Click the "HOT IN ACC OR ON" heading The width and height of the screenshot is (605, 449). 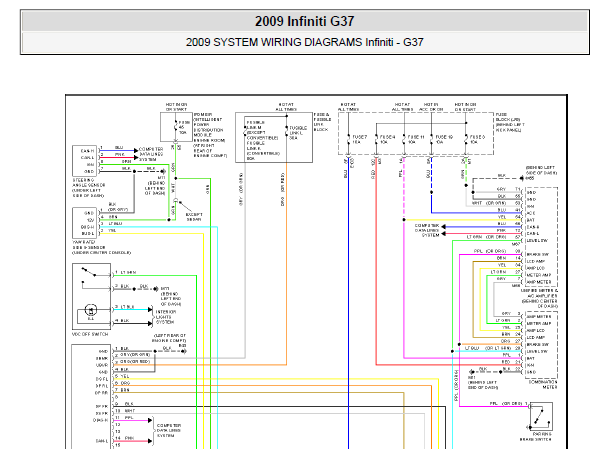(x=431, y=107)
